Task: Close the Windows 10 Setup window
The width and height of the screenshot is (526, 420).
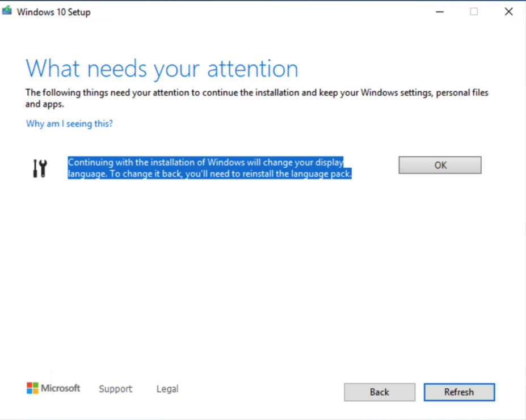Action: [507, 11]
